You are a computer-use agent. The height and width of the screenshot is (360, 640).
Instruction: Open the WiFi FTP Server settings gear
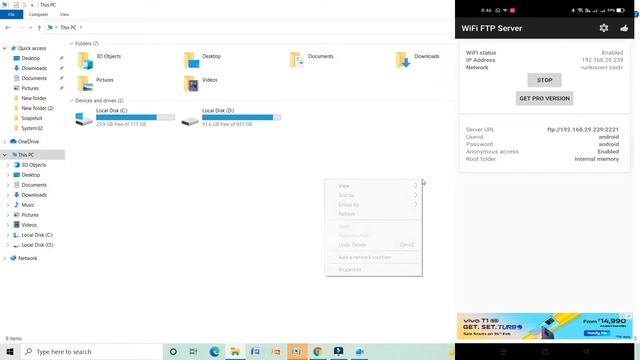pyautogui.click(x=604, y=28)
